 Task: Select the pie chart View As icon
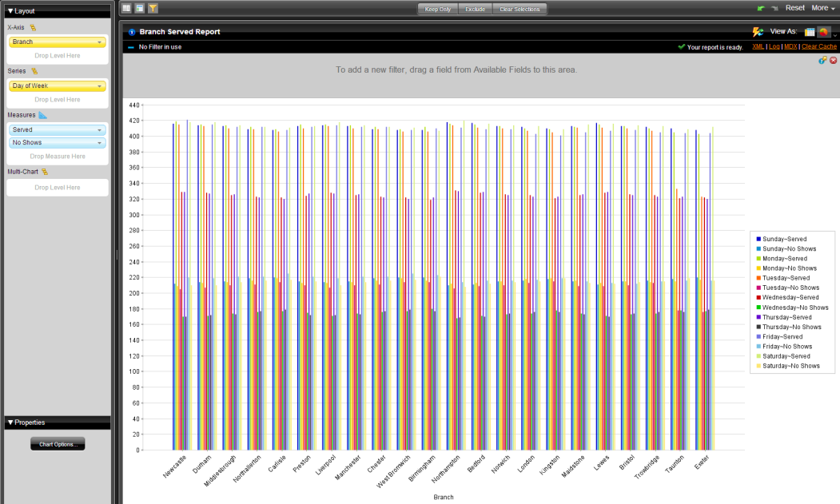pyautogui.click(x=822, y=31)
